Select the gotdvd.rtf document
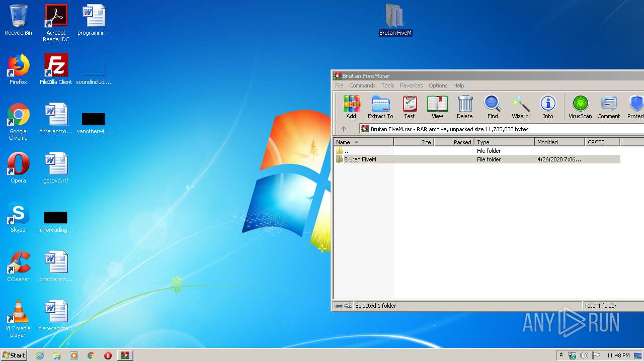This screenshot has height=362, width=644. pyautogui.click(x=56, y=168)
